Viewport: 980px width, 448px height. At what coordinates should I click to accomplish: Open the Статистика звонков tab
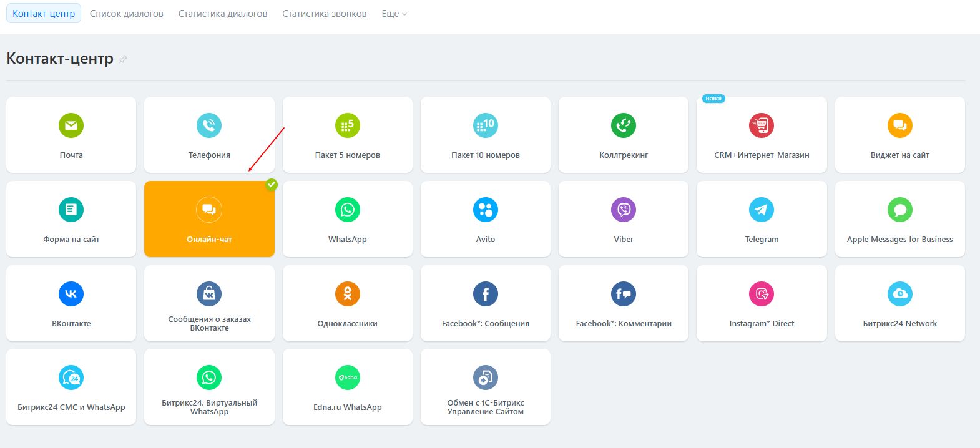click(x=324, y=14)
